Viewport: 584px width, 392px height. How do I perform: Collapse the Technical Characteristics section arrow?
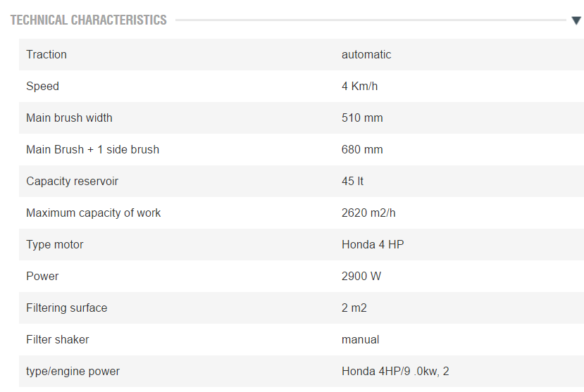[x=576, y=20]
